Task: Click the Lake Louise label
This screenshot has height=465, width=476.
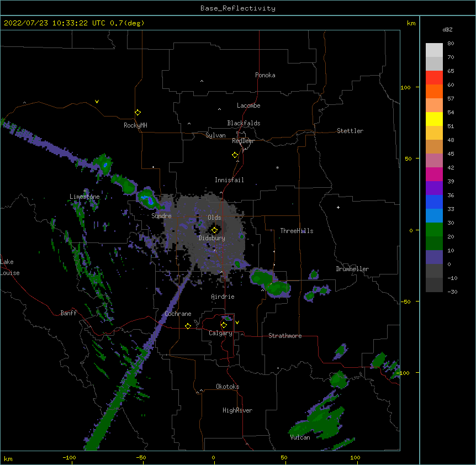Action: coord(10,267)
